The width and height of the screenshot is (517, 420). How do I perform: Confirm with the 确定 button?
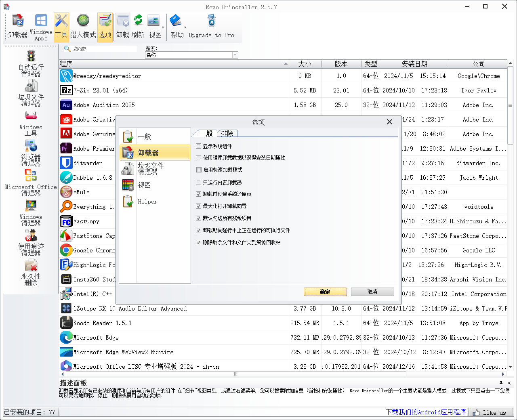(x=325, y=292)
